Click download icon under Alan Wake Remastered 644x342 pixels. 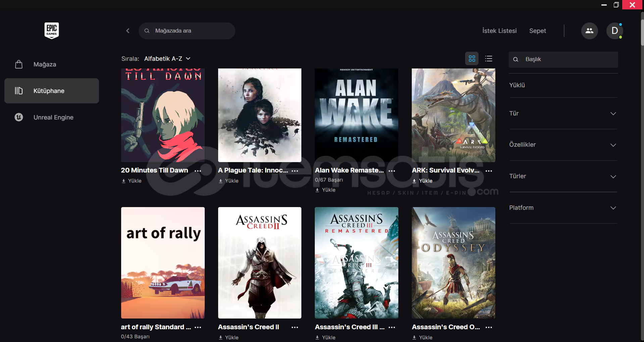(x=317, y=190)
